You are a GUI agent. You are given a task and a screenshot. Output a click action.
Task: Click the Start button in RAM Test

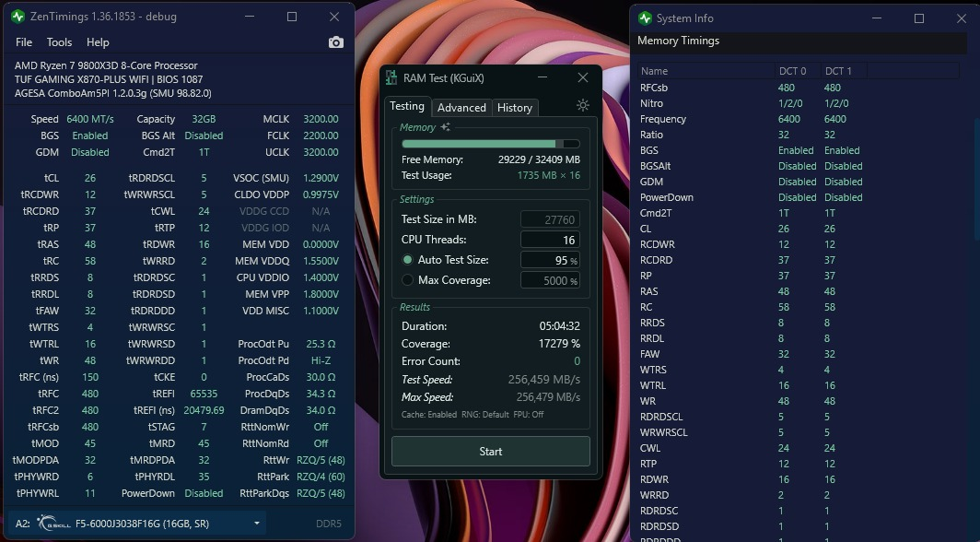[x=491, y=452]
